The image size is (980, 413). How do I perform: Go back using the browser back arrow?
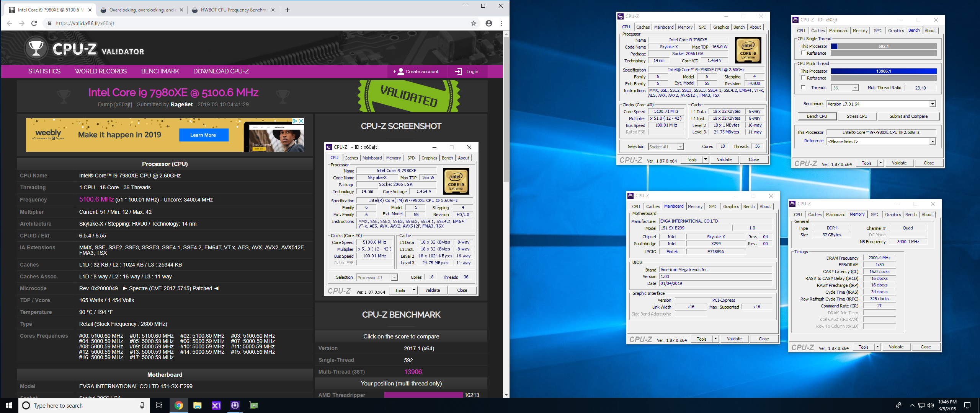click(10, 23)
